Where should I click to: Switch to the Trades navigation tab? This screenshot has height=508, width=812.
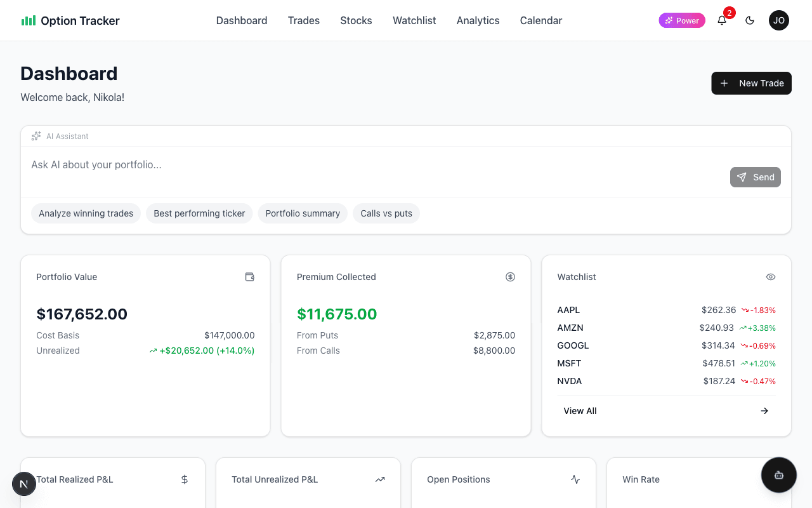303,20
